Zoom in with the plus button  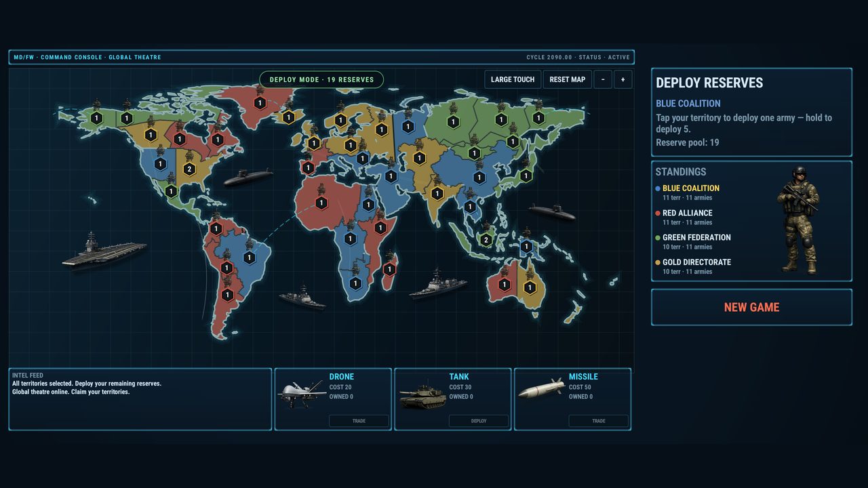pyautogui.click(x=623, y=79)
